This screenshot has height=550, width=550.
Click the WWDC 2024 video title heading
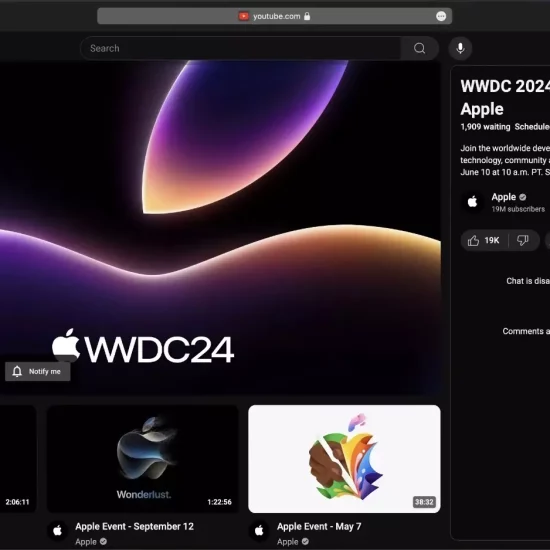505,97
